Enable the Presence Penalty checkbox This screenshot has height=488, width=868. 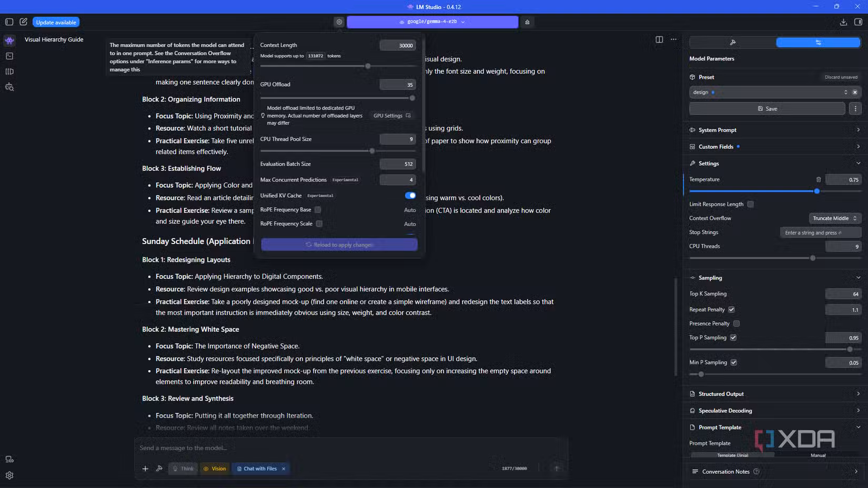(736, 324)
